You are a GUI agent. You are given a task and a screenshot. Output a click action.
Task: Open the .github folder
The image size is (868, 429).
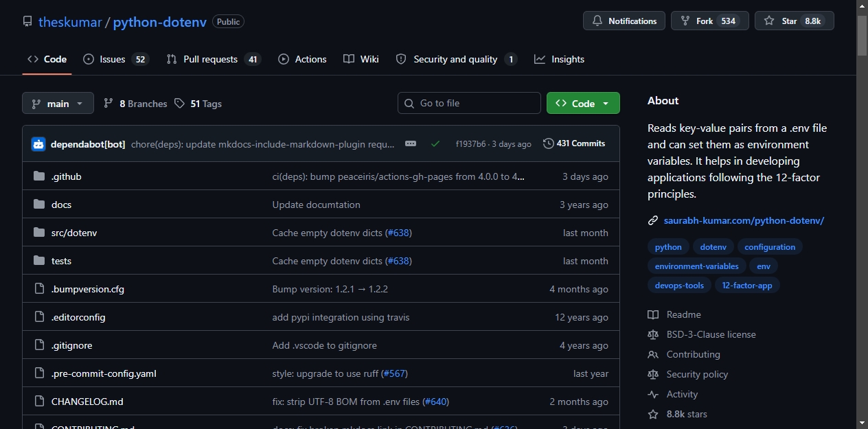67,176
